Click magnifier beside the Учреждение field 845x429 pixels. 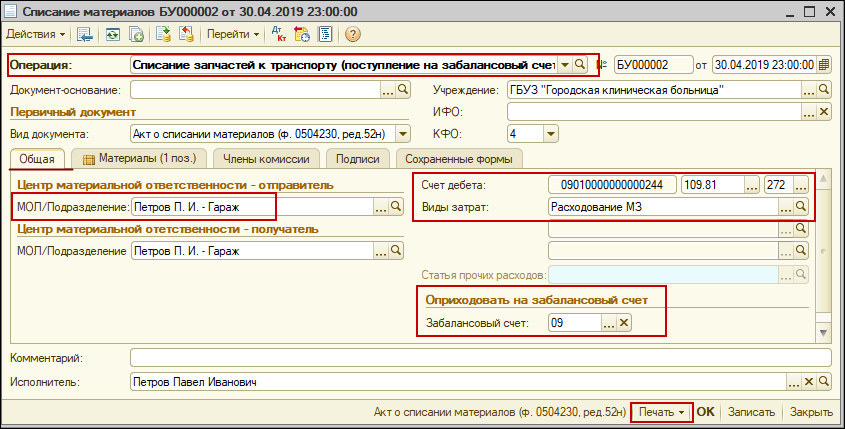tap(823, 90)
